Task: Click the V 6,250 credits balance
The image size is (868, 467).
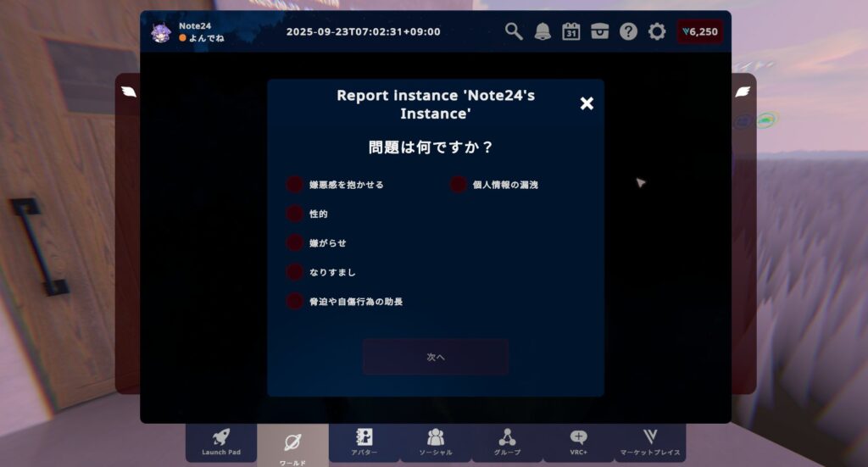Action: click(700, 31)
